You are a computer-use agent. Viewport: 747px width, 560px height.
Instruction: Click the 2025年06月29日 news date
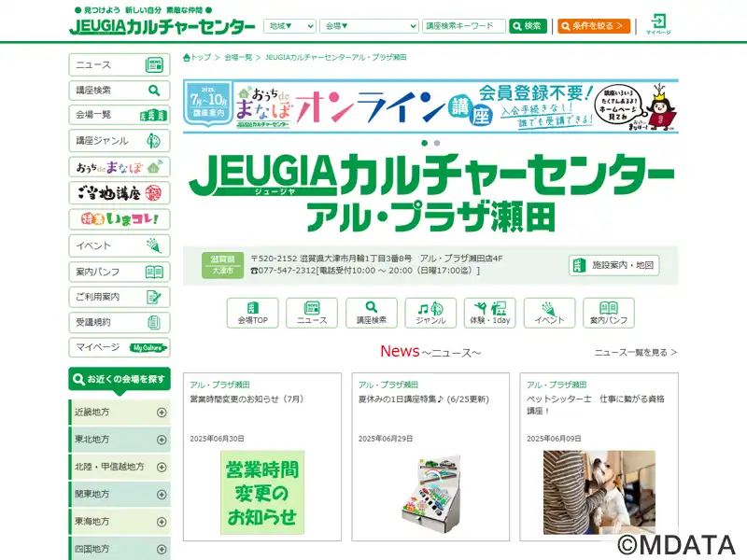pyautogui.click(x=386, y=439)
